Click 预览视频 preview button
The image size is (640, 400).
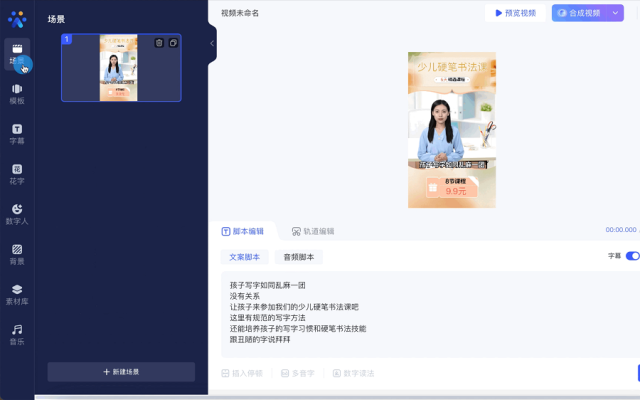click(x=516, y=13)
